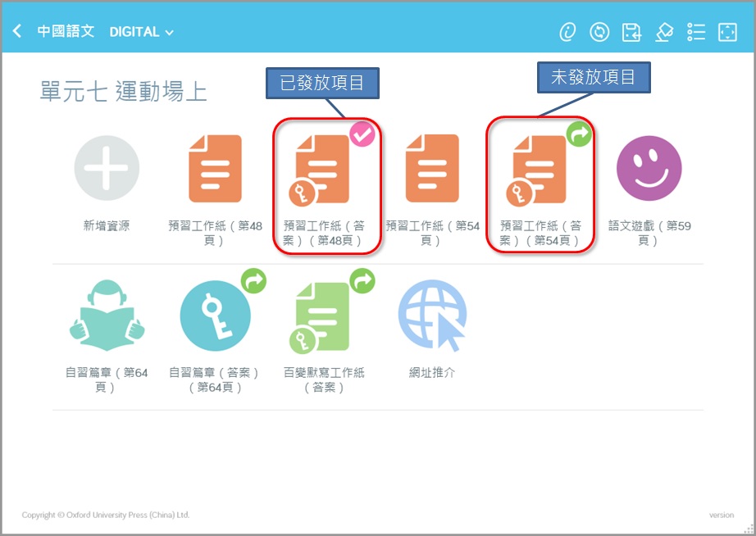Click the 新增資源 label
This screenshot has width=756, height=536.
107,225
